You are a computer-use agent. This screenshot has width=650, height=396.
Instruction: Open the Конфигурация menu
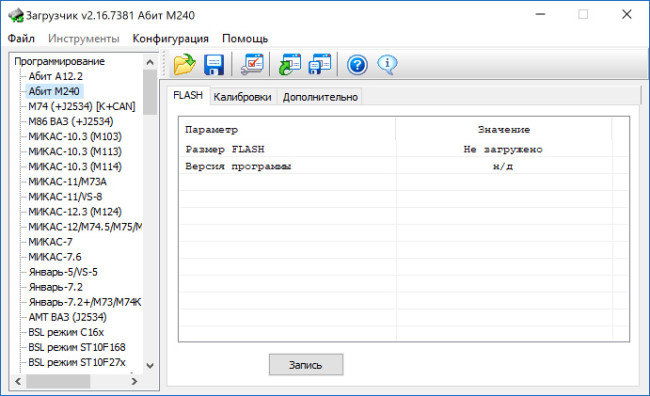170,39
